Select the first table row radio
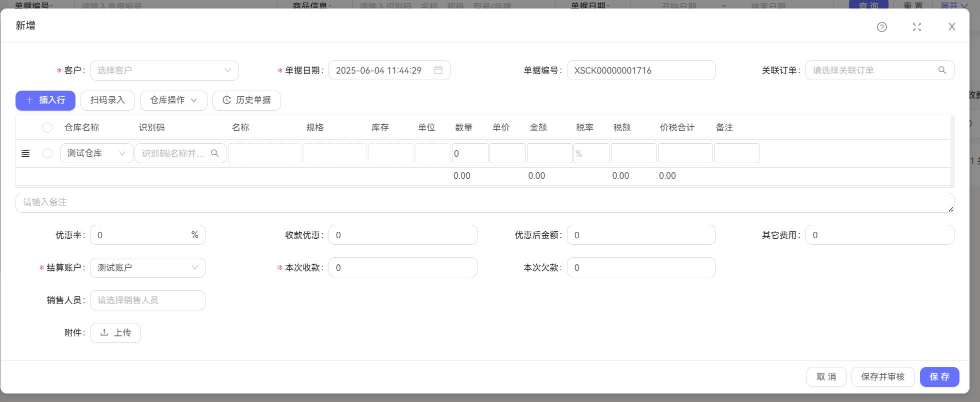This screenshot has height=402, width=980. tap(47, 153)
